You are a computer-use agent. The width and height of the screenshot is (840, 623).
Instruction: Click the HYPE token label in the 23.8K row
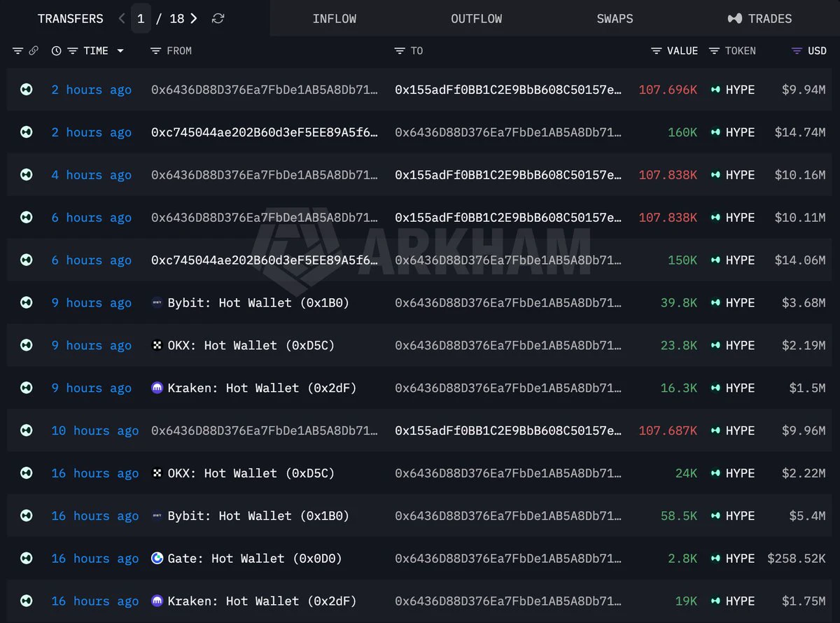click(x=740, y=345)
